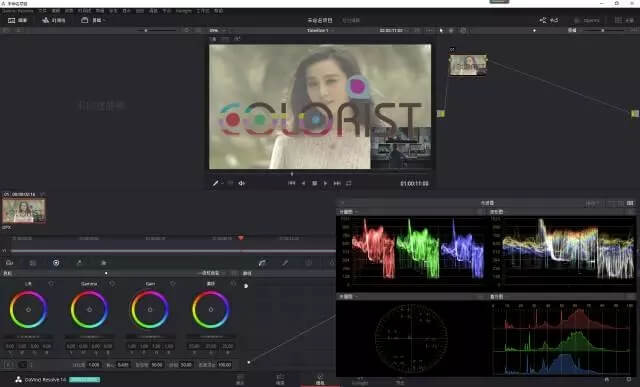
Task: Adjust the gallery thumbnail size slider
Action: coord(146,30)
